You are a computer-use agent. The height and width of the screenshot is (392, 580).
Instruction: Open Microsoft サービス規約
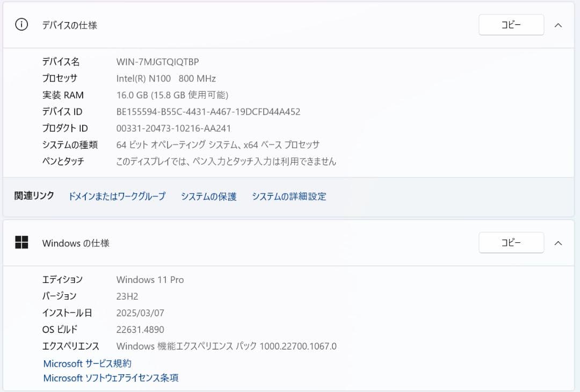click(87, 363)
